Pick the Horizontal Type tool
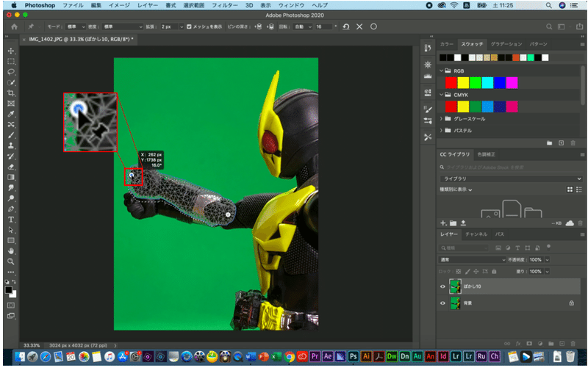 coord(11,220)
